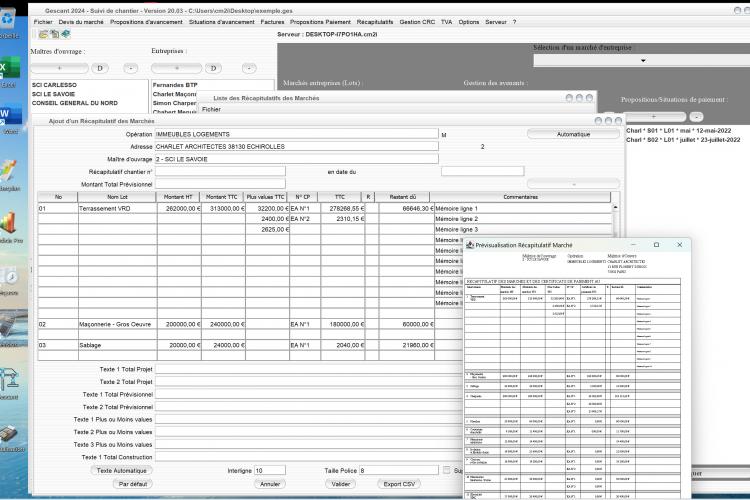Click the + button under Propositions/Situations de paiement

(654, 117)
